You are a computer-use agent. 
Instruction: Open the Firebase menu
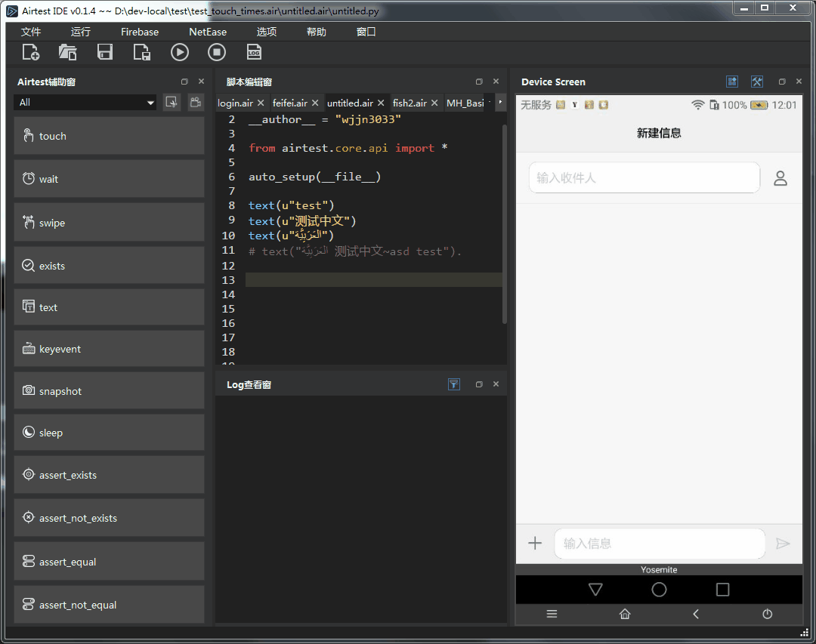pos(140,32)
